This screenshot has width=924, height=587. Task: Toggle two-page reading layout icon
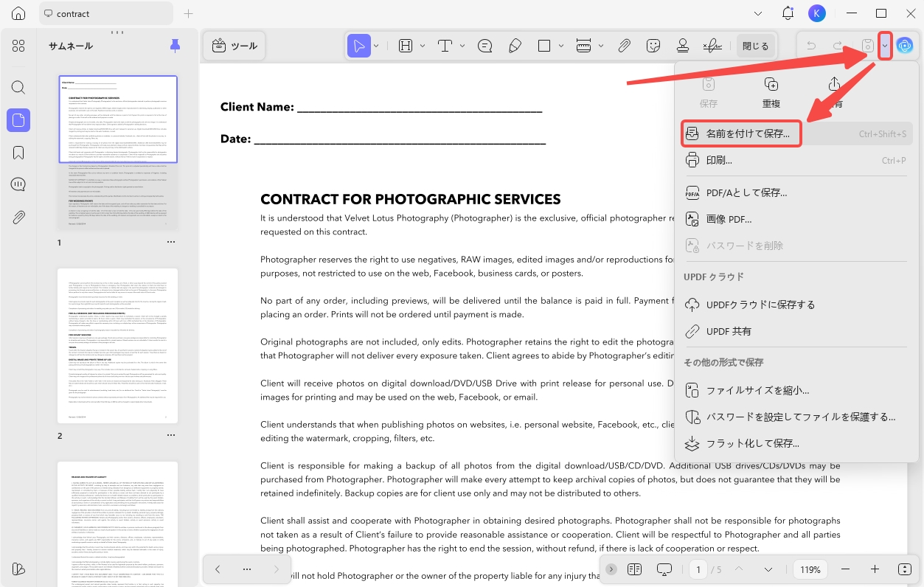click(x=634, y=569)
